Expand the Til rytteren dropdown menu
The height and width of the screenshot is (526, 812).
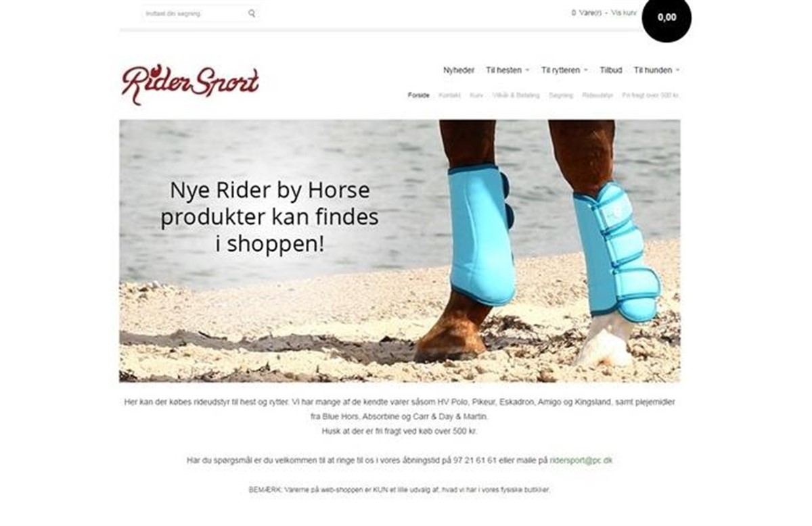[564, 70]
